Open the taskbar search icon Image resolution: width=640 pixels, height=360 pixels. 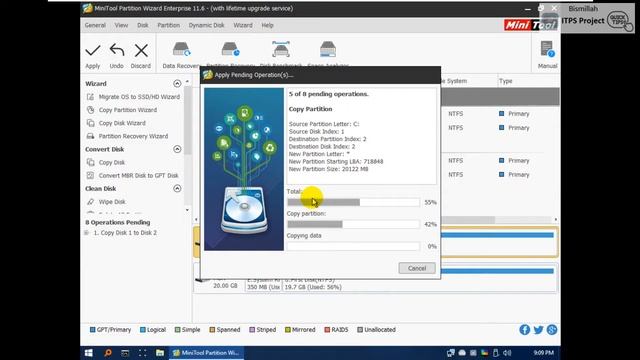point(107,353)
